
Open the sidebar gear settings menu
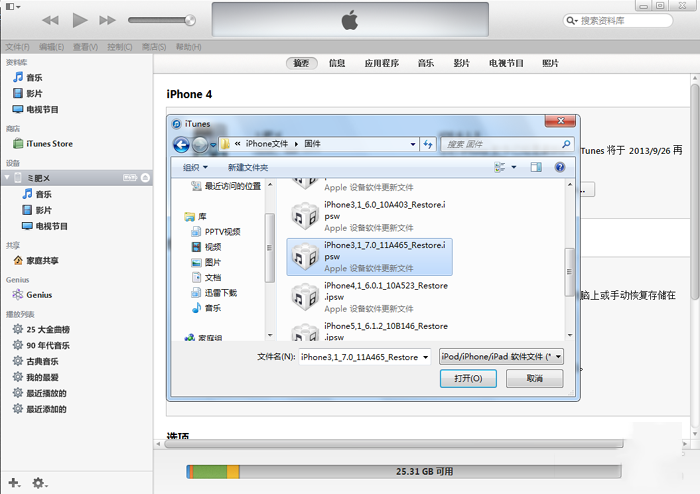click(39, 483)
